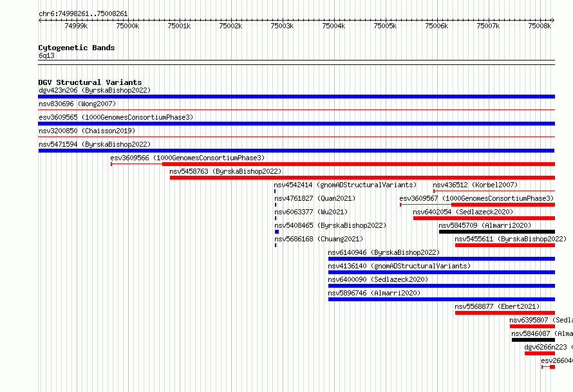The image size is (573, 392).
Task: Click the 74999k ruler tick label
Action: click(x=76, y=26)
